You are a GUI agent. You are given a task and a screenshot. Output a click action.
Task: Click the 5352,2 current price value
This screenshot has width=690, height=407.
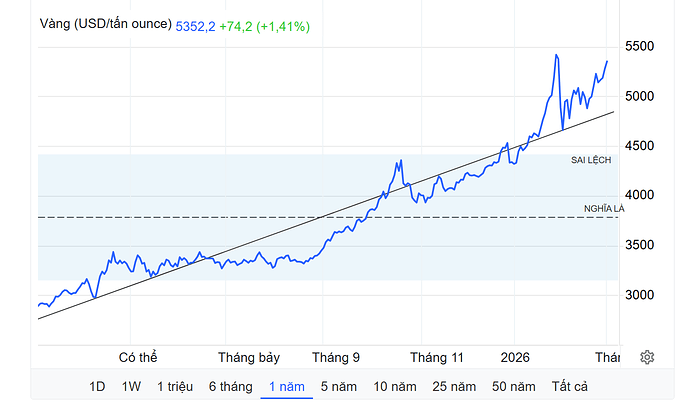(195, 26)
